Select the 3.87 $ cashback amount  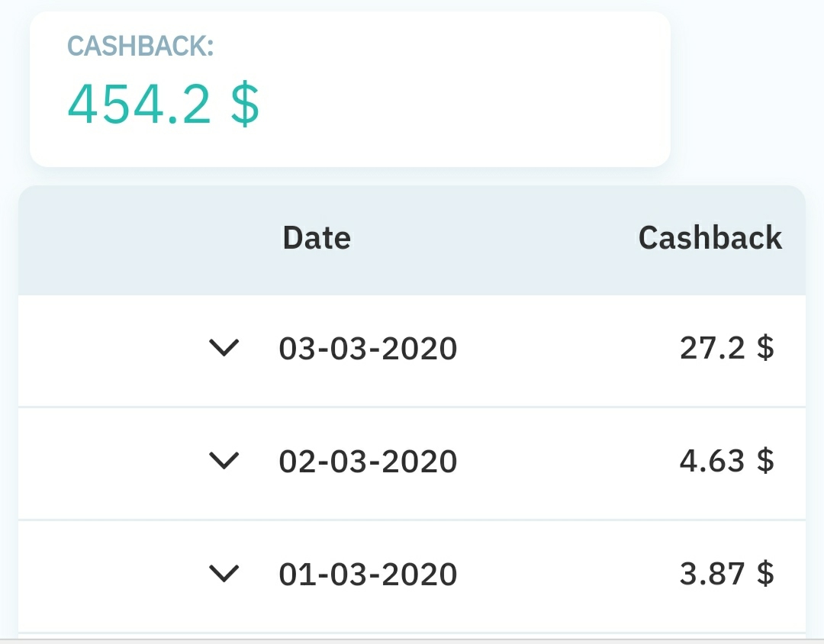727,573
